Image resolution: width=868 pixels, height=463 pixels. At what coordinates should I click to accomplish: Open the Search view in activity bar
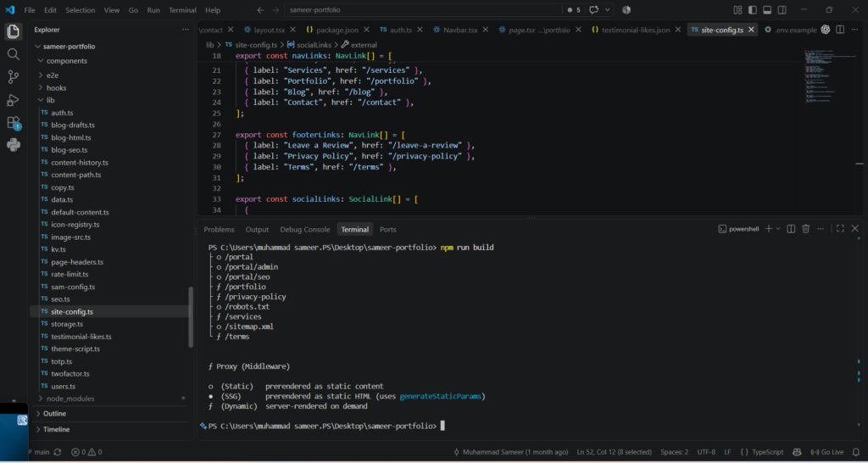tap(14, 54)
